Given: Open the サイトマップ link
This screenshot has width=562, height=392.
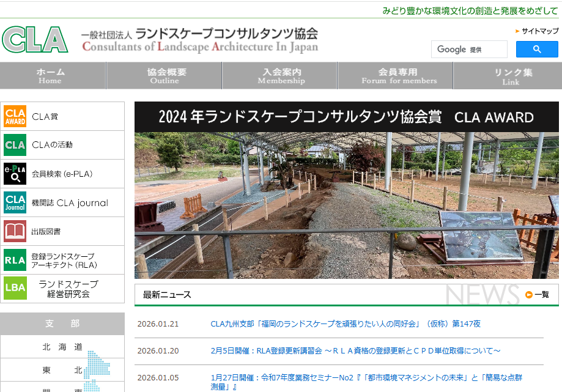Looking at the screenshot, I should (539, 31).
